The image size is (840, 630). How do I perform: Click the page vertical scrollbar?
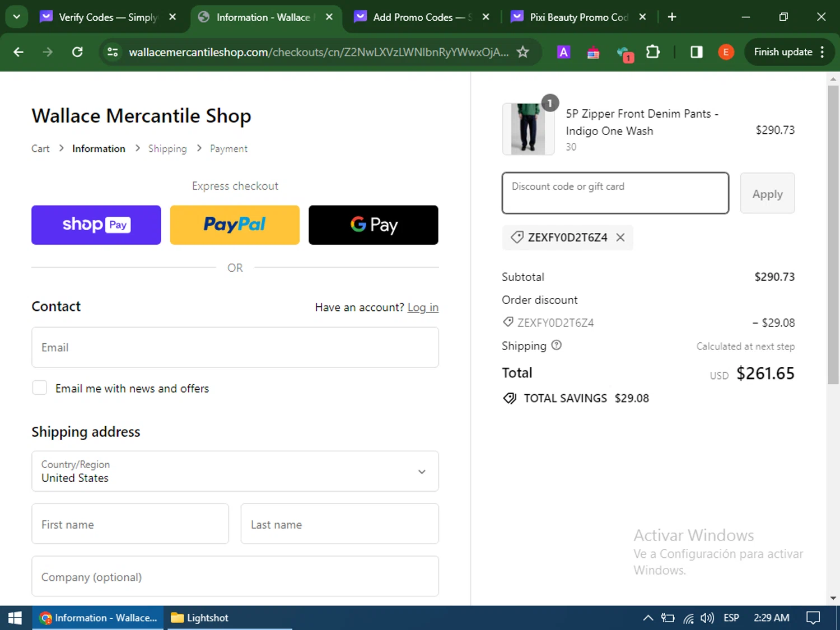pyautogui.click(x=833, y=235)
